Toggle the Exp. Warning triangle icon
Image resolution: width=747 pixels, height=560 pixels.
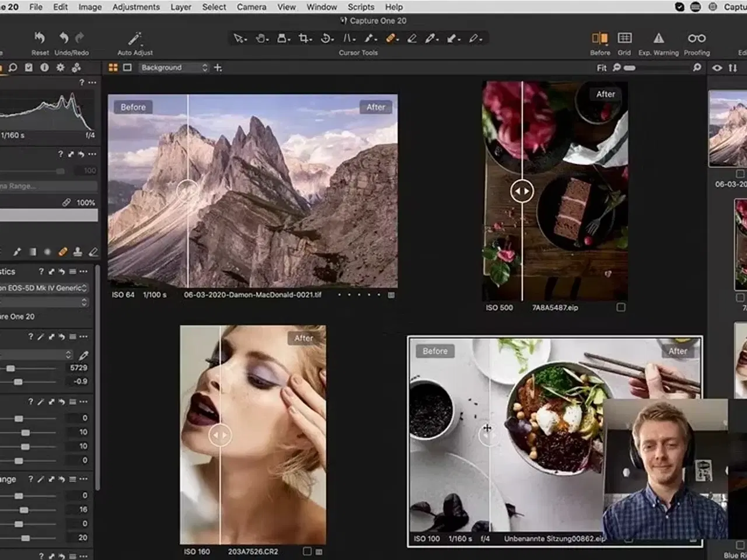tap(658, 38)
